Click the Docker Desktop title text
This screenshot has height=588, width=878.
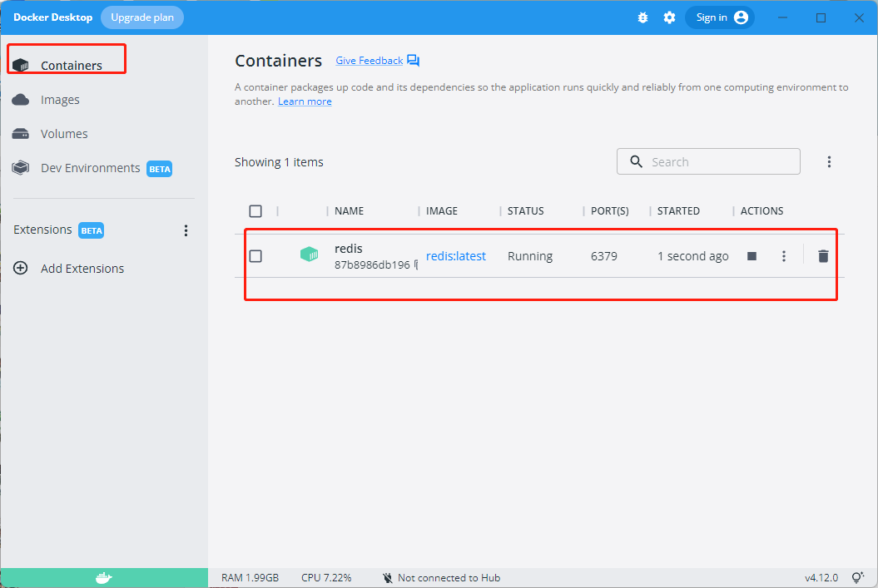(x=52, y=17)
